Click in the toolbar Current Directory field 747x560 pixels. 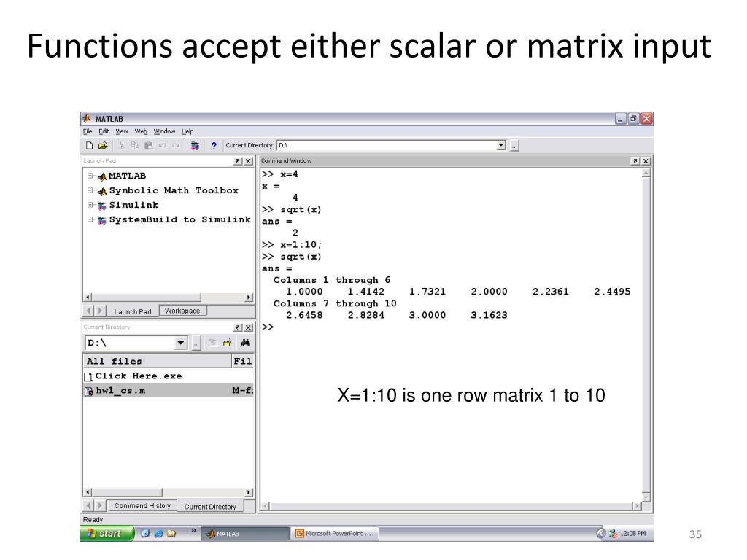coord(387,145)
